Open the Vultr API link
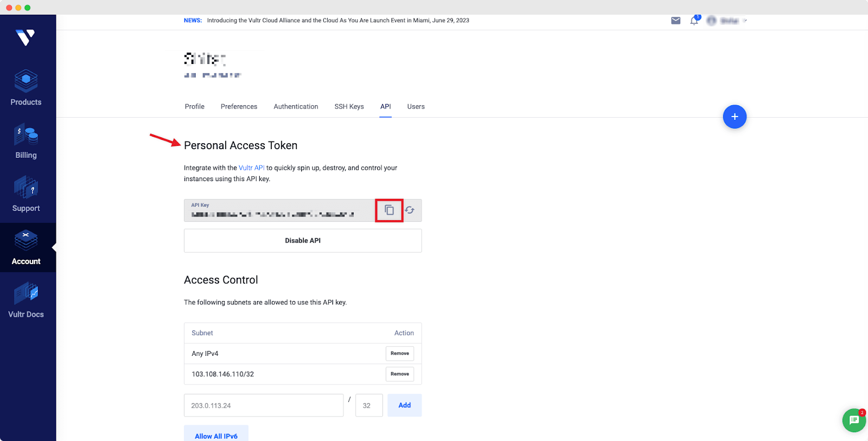Viewport: 868px width, 441px height. click(x=251, y=168)
